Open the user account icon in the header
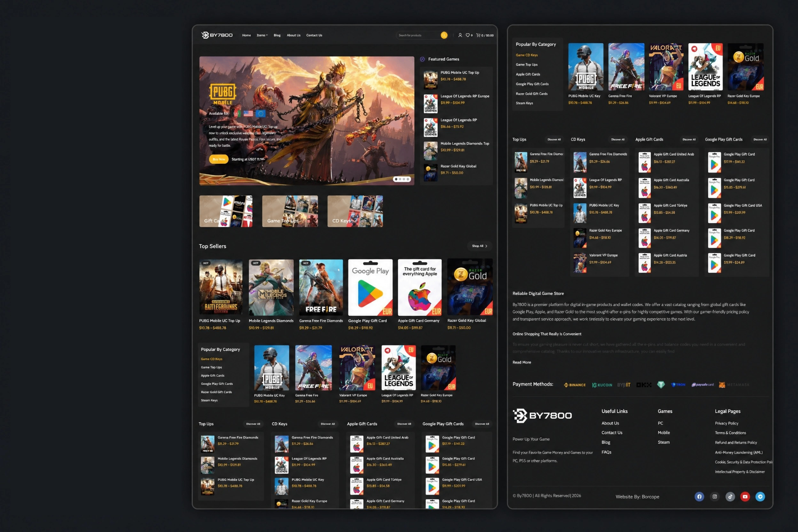The height and width of the screenshot is (532, 798). tap(460, 35)
